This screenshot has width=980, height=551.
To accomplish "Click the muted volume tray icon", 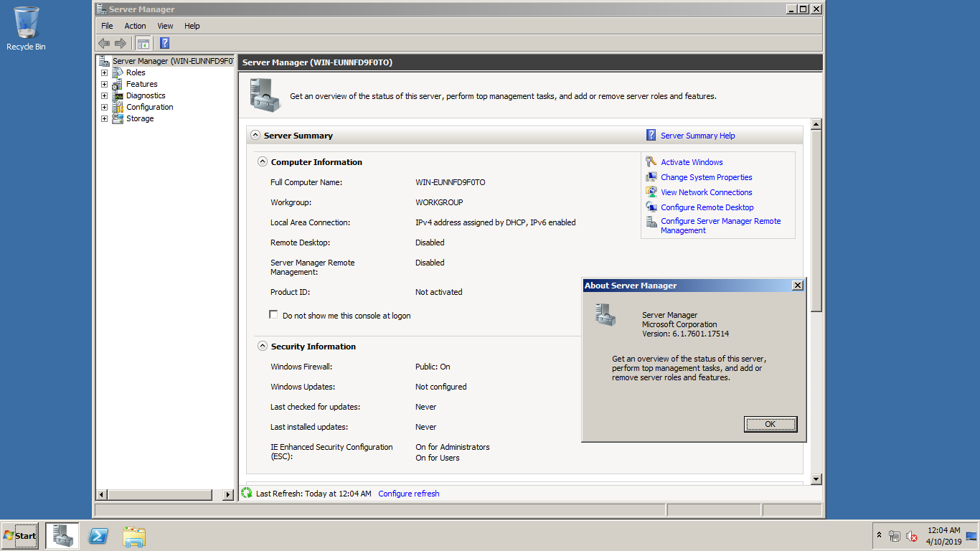I will click(x=912, y=536).
